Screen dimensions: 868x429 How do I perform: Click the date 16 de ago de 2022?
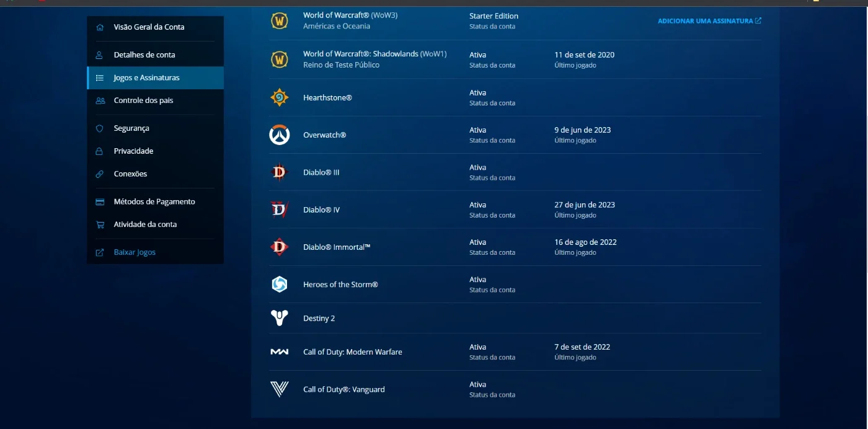585,242
